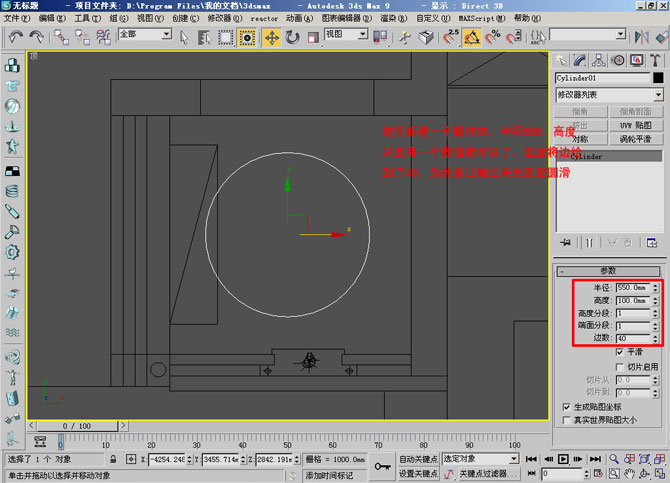
Task: Open the 编辑 Edit menu
Action: [x=52, y=18]
